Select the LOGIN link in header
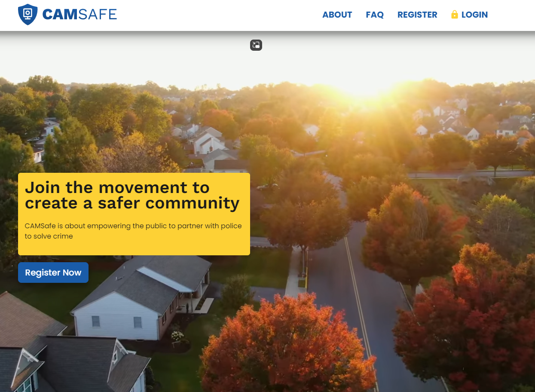The height and width of the screenshot is (392, 535). pyautogui.click(x=474, y=15)
